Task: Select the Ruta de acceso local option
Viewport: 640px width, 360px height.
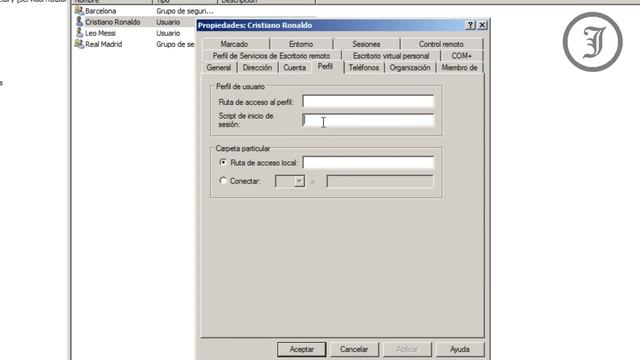Action: [223, 162]
